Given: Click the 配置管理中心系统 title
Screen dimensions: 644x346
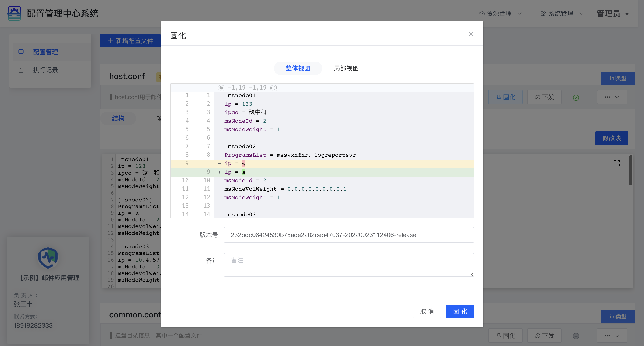Looking at the screenshot, I should pyautogui.click(x=62, y=13).
